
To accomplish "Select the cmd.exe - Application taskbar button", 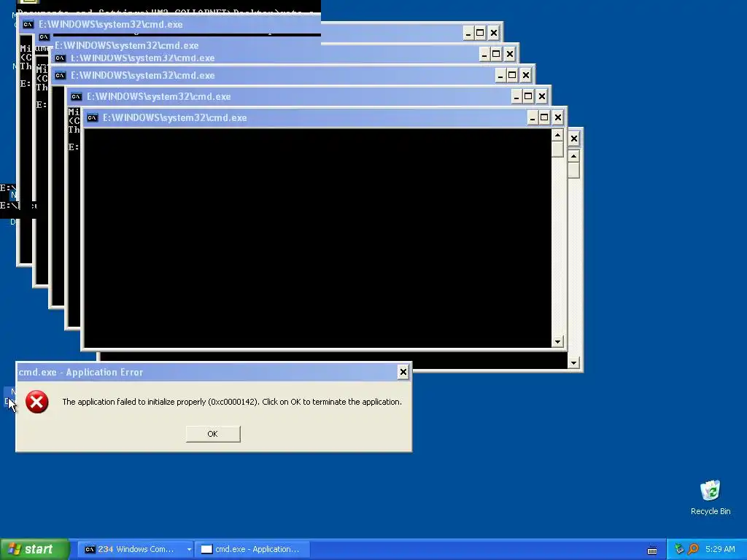I will (x=252, y=549).
